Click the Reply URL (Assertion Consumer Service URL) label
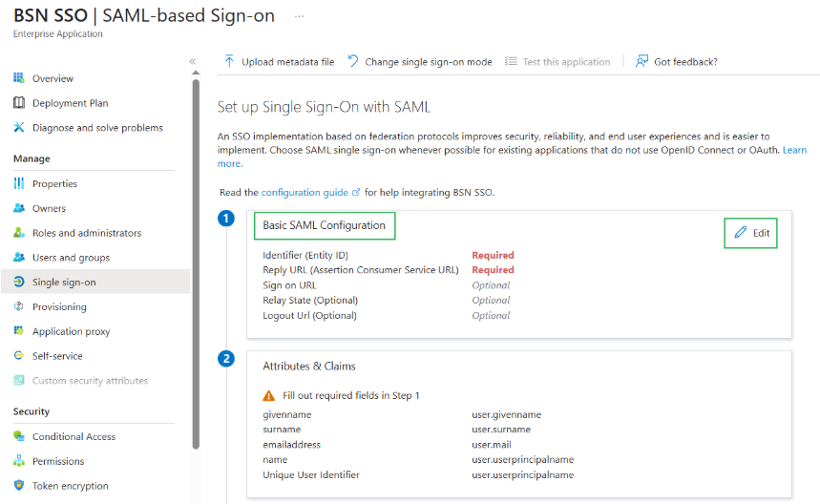 coord(361,270)
